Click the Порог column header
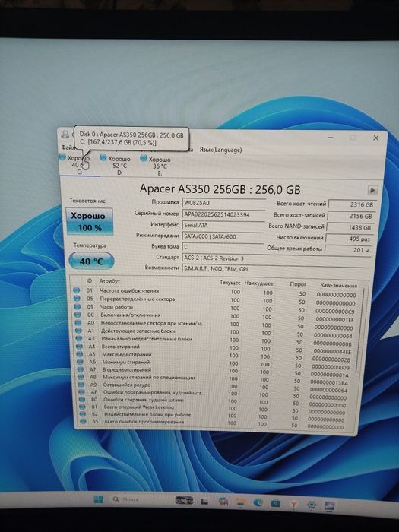Viewport: 399px width, 532px height. [298, 284]
